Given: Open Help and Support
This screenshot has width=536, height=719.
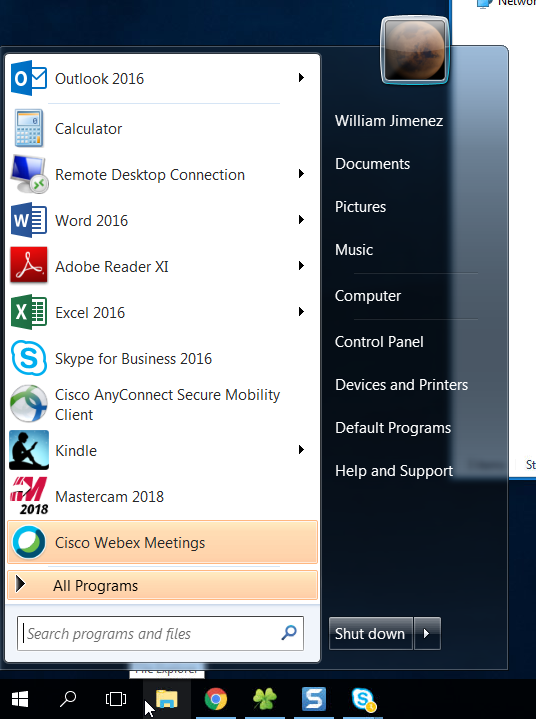Looking at the screenshot, I should tap(394, 471).
